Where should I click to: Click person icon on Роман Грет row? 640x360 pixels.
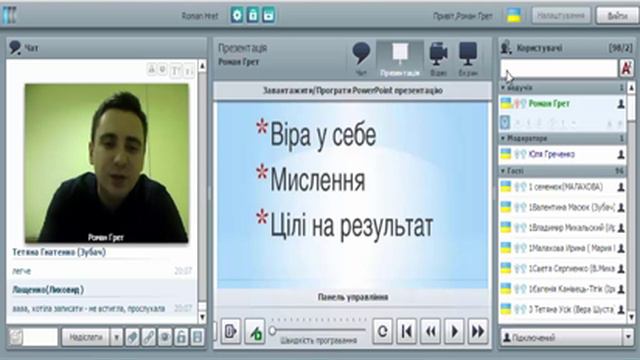621,104
